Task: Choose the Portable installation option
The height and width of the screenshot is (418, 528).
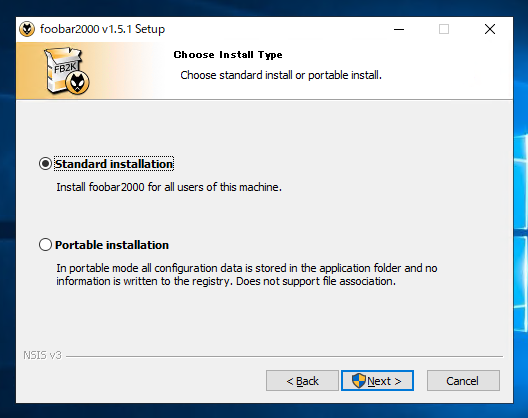Action: [45, 245]
